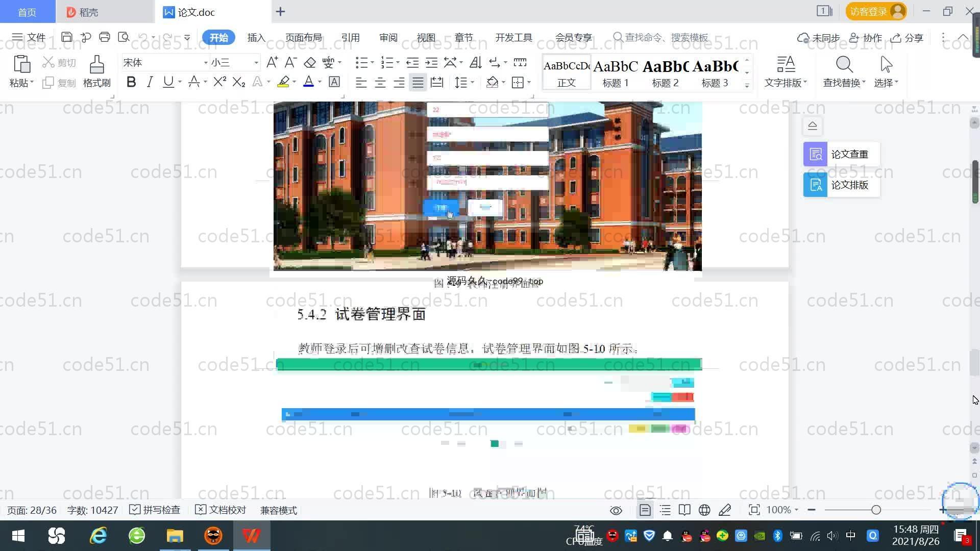Viewport: 980px width, 551px height.
Task: Click the subscript icon
Action: (x=238, y=82)
